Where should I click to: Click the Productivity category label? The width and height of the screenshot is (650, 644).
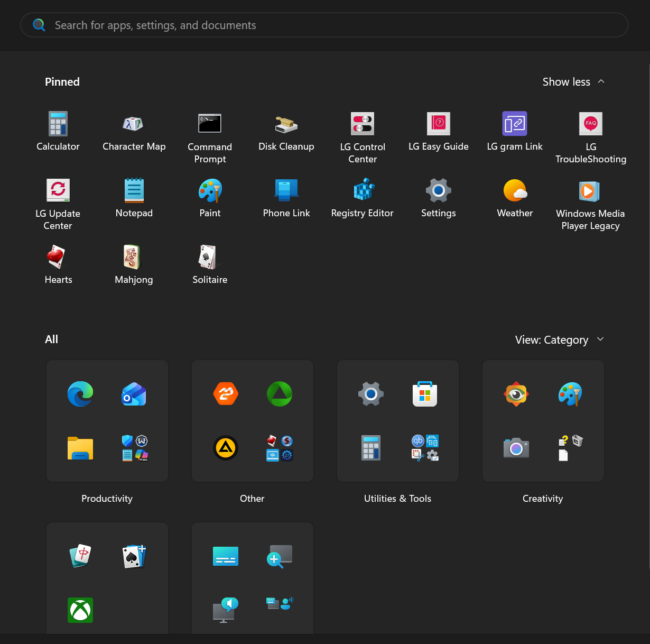pyautogui.click(x=107, y=499)
